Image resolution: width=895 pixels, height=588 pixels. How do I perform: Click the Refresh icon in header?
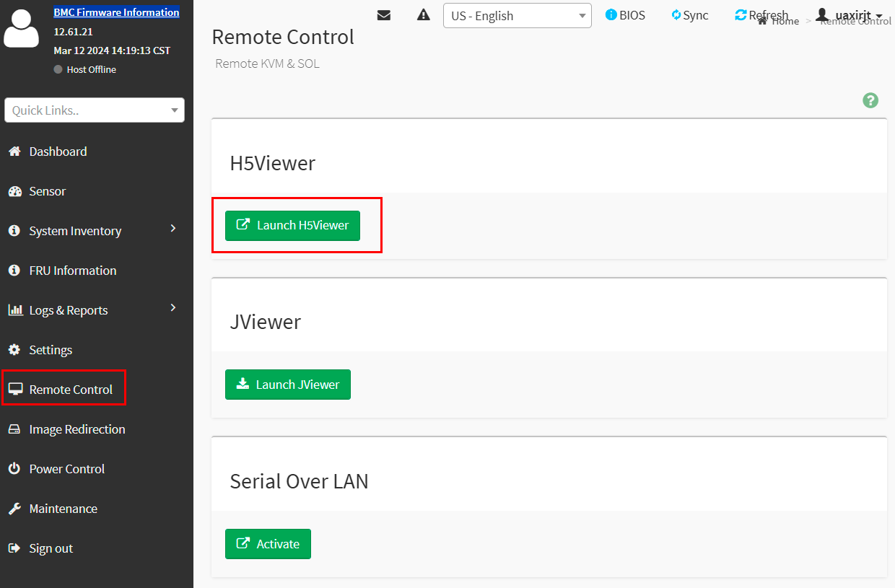tap(741, 15)
